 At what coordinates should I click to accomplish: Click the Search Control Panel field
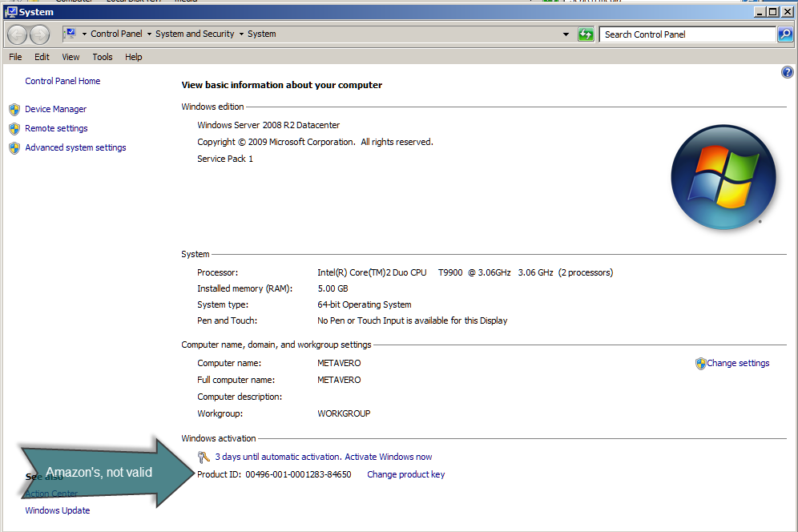tap(687, 34)
